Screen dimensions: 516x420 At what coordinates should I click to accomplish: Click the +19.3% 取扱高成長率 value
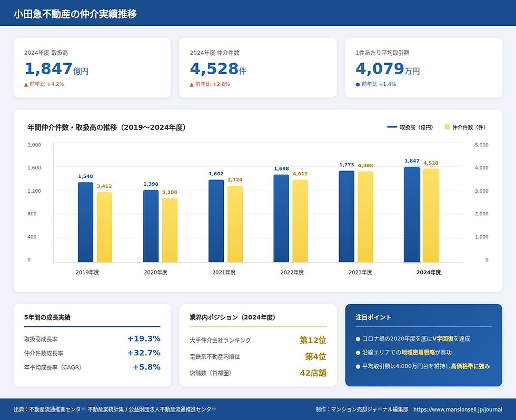click(x=144, y=339)
